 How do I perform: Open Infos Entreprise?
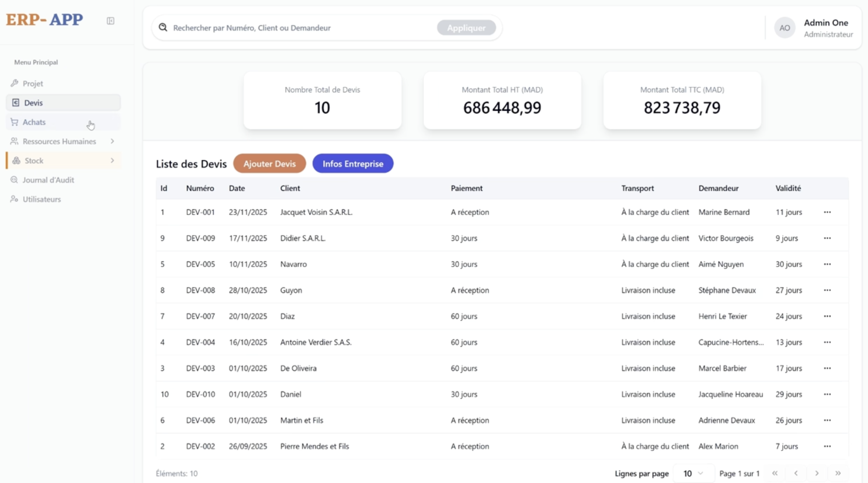click(x=353, y=164)
